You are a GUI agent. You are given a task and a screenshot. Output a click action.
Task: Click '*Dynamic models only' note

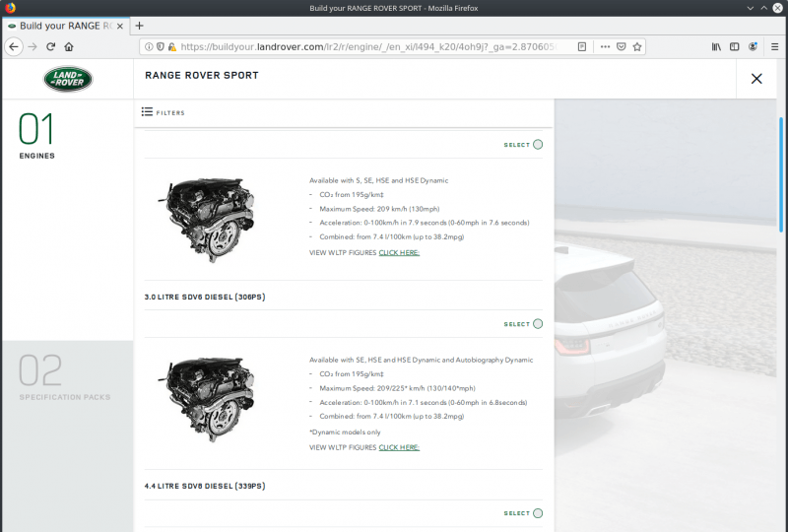click(x=345, y=432)
